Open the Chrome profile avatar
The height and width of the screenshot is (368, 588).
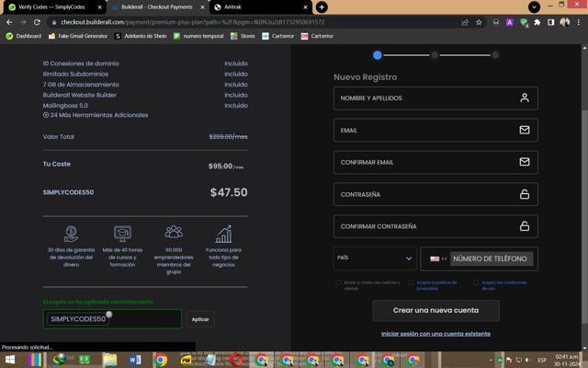565,22
